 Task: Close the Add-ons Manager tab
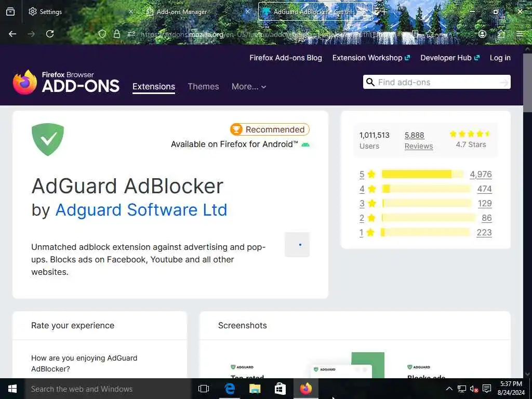248,11
